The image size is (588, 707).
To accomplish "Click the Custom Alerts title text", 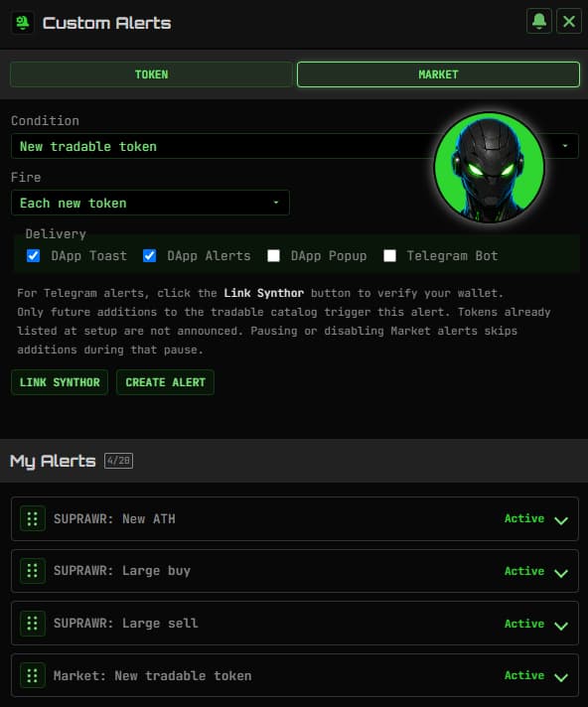I will [x=107, y=23].
